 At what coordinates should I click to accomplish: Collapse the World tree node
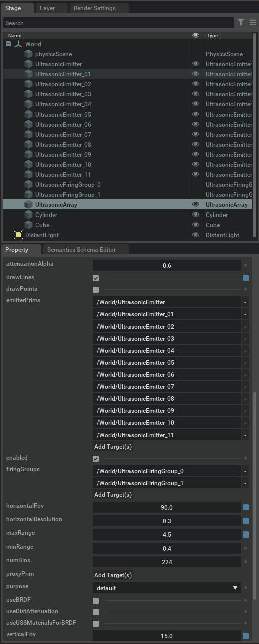tap(8, 44)
